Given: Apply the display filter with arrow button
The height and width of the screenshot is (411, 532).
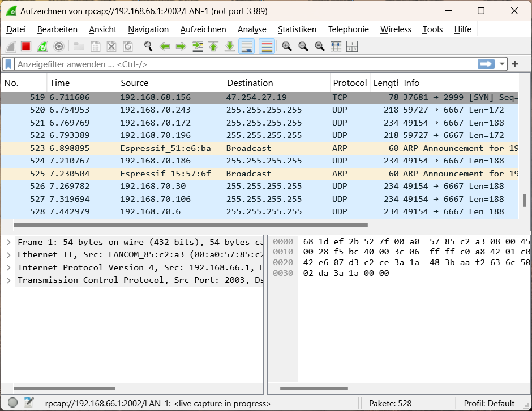Looking at the screenshot, I should click(x=486, y=63).
